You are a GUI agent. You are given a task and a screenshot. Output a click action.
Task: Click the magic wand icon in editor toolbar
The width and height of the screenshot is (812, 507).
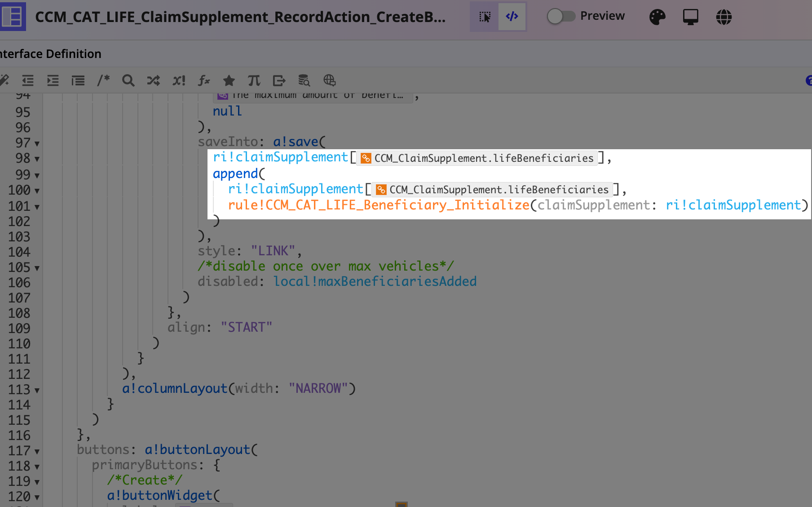pyautogui.click(x=4, y=80)
